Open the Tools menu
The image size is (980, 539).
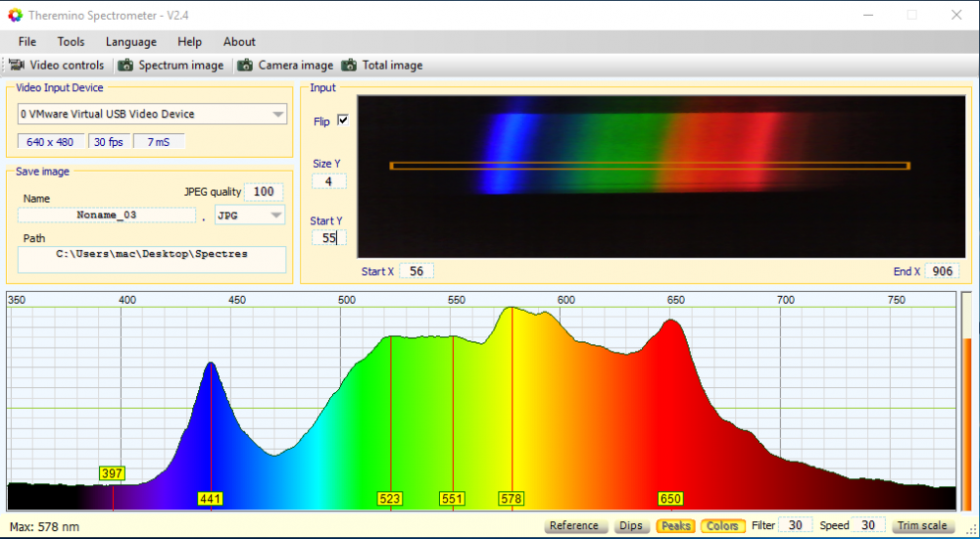(x=71, y=42)
